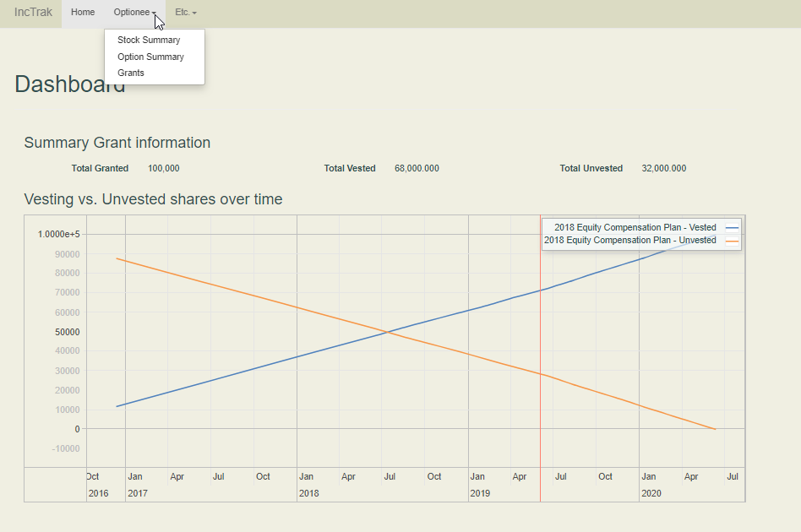Image resolution: width=801 pixels, height=532 pixels.
Task: Click the blue line swatch in legend
Action: 732,227
